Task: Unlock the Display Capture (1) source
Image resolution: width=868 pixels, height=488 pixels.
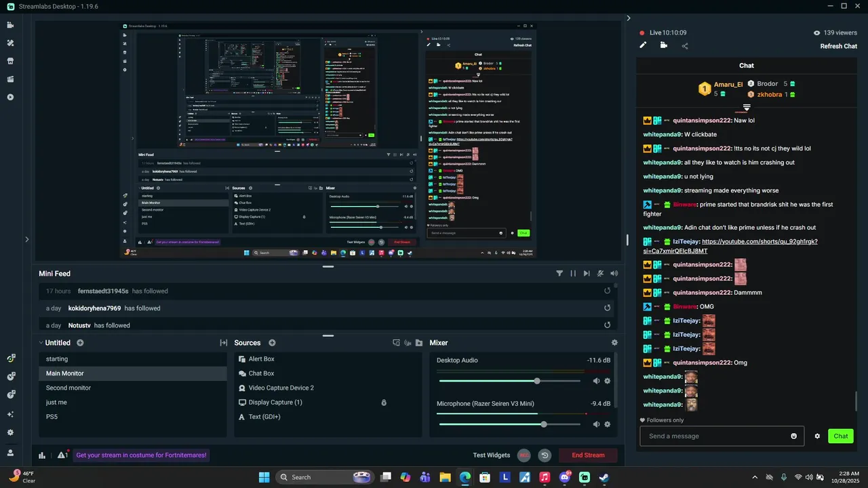Action: point(384,403)
